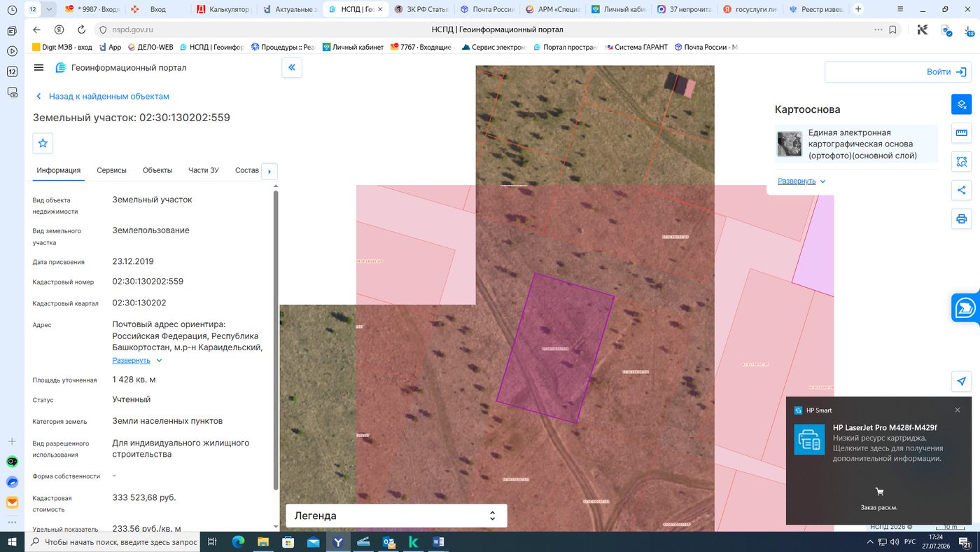This screenshot has width=980, height=552.
Task: Open the share map icon
Action: click(961, 190)
